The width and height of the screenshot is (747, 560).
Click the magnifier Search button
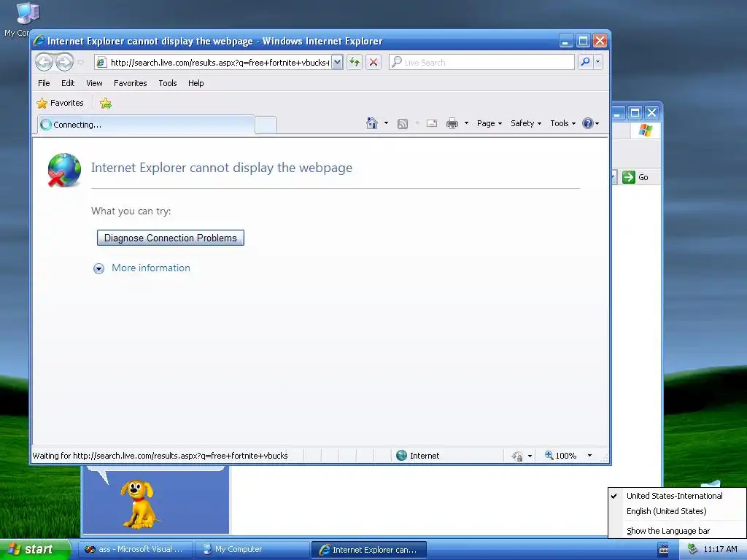(585, 62)
